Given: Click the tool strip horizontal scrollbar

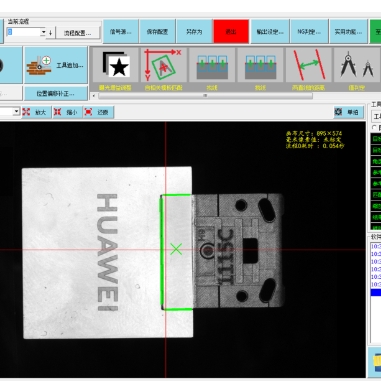Looking at the screenshot, I should (206, 96).
